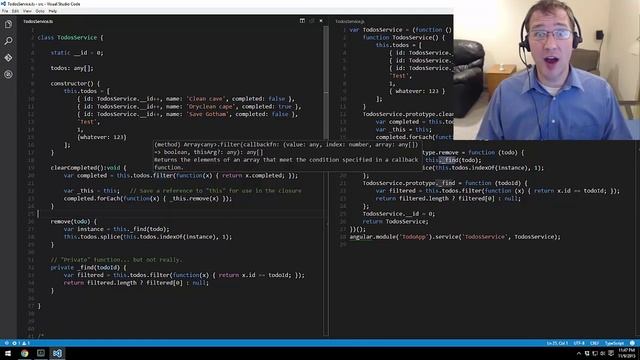Click the warnings count in status bar

pyautogui.click(x=26, y=343)
